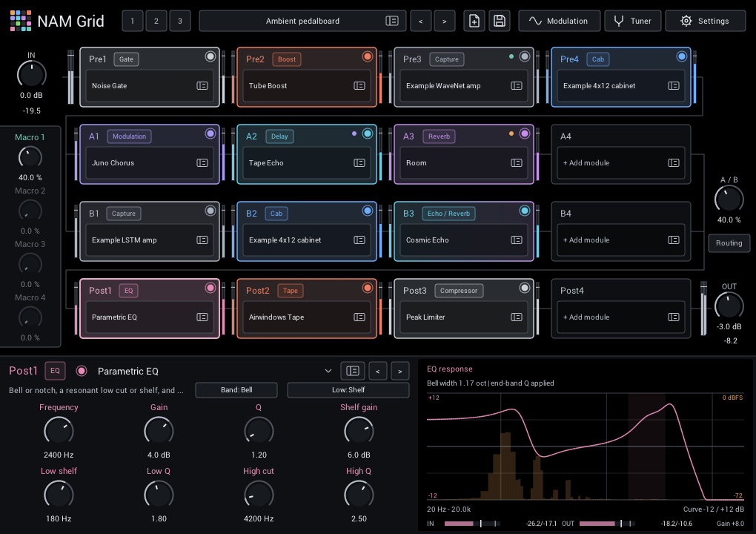Screen dimensions: 756x534
Task: Next module arrow in Post1 editor
Action: pyautogui.click(x=400, y=371)
